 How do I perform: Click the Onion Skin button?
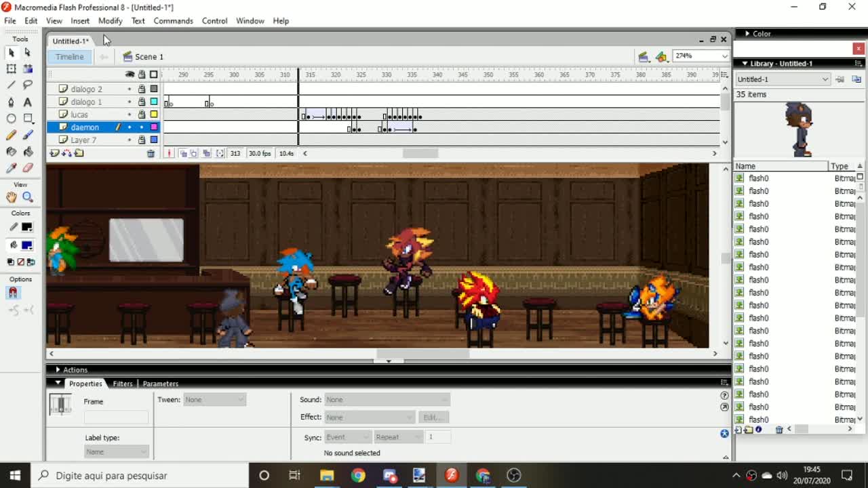pyautogui.click(x=182, y=154)
